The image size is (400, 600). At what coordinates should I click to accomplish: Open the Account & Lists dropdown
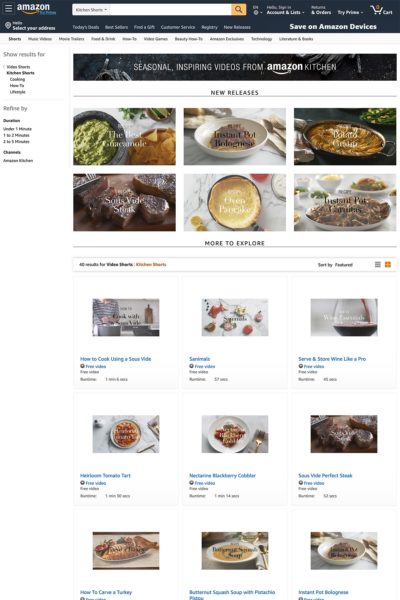286,12
